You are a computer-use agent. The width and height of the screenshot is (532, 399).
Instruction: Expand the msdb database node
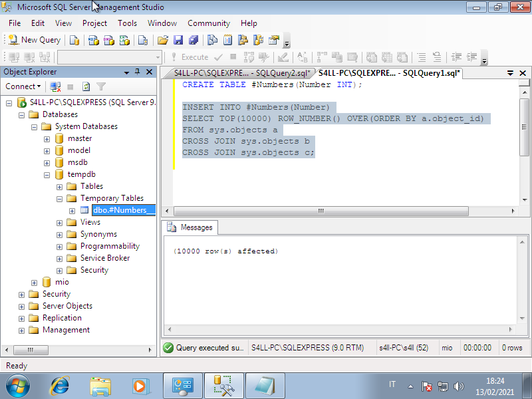click(47, 163)
